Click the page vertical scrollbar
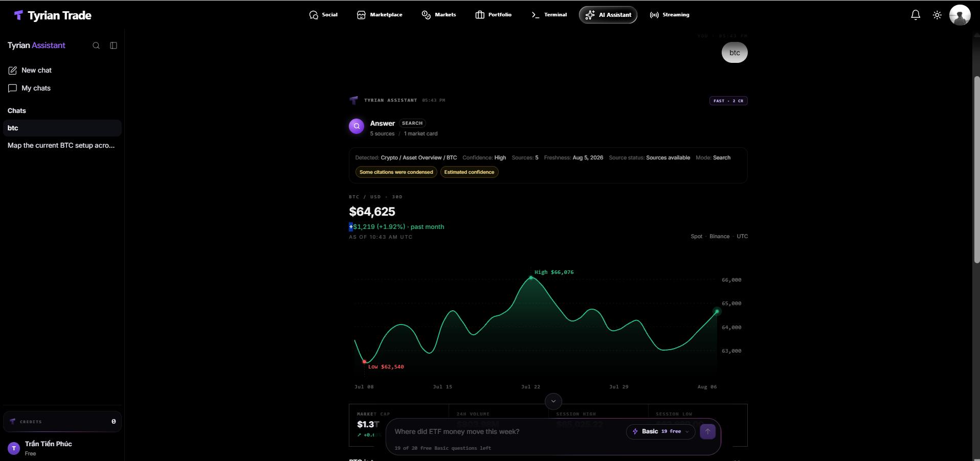 point(976,169)
